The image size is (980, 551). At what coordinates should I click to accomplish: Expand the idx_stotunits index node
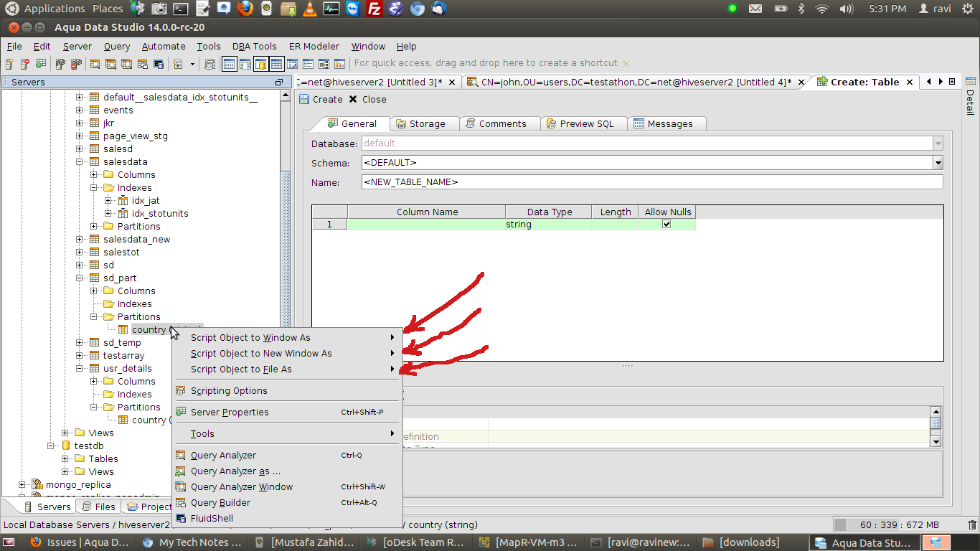(108, 214)
